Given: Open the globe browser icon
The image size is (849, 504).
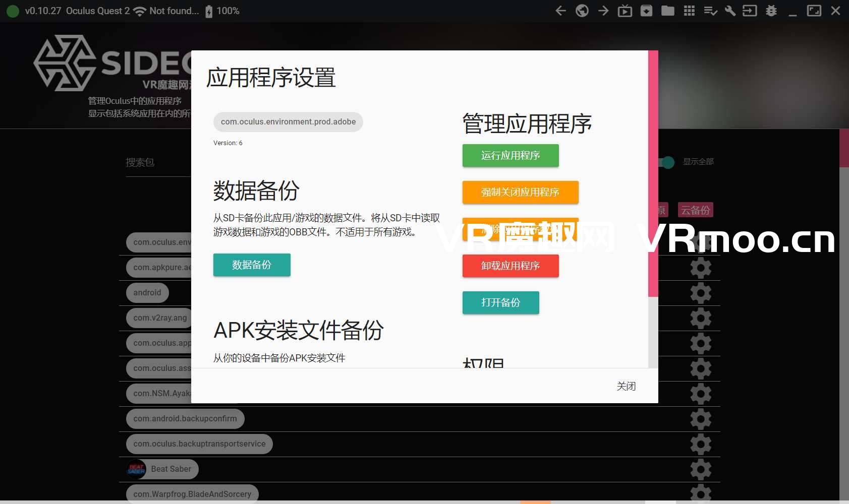Looking at the screenshot, I should (x=582, y=11).
